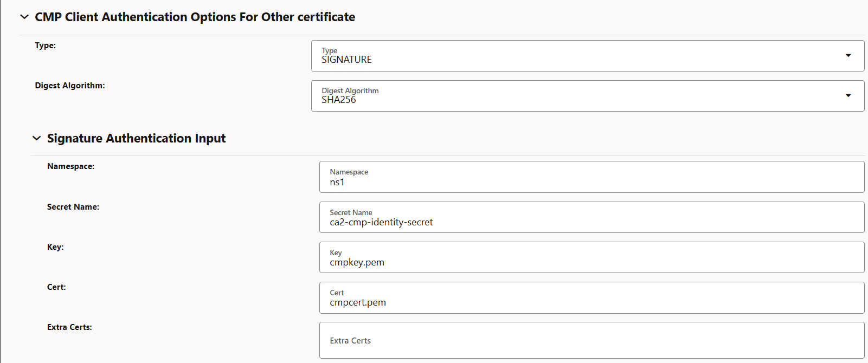Focus the Secret Name field with ca2-cmp-identity-secret
Image resolution: width=868 pixels, height=363 pixels.
coord(591,217)
